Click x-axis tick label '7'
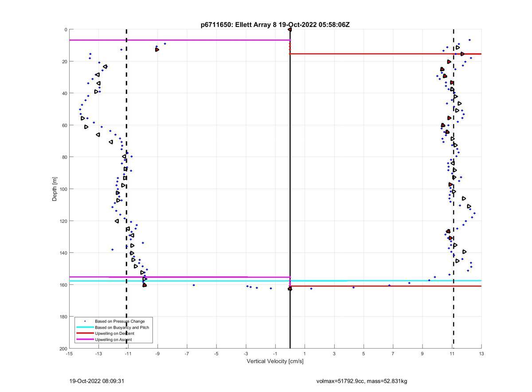532x392 pixels. pos(393,354)
